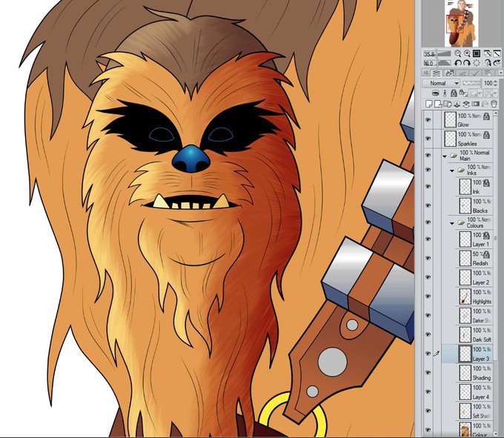
Task: Switch to the stacked layers brush tab
Action: 488,73
